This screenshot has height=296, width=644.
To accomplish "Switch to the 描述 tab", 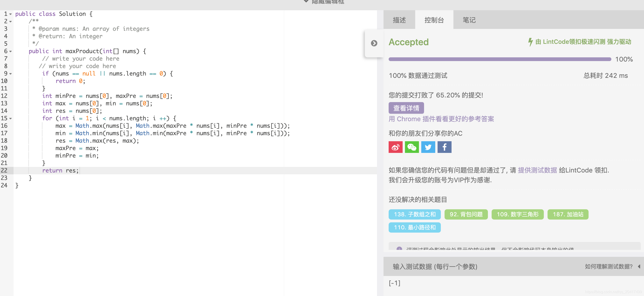I will [399, 20].
